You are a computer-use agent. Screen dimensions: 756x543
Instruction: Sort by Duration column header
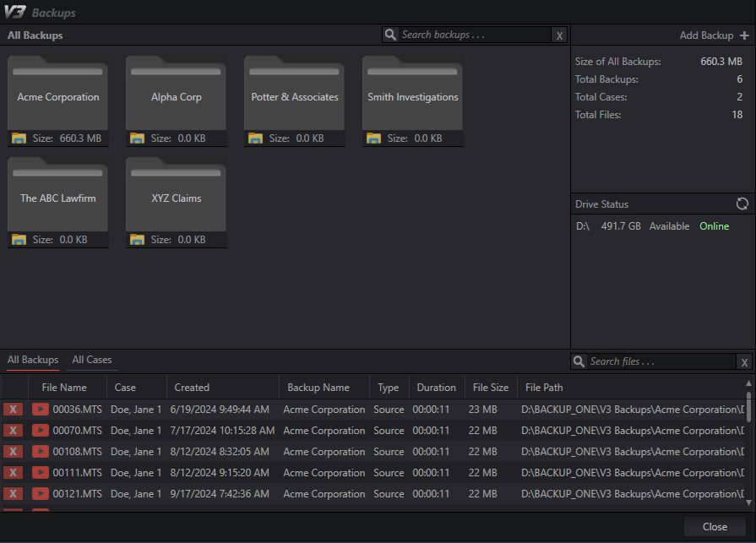pyautogui.click(x=437, y=388)
